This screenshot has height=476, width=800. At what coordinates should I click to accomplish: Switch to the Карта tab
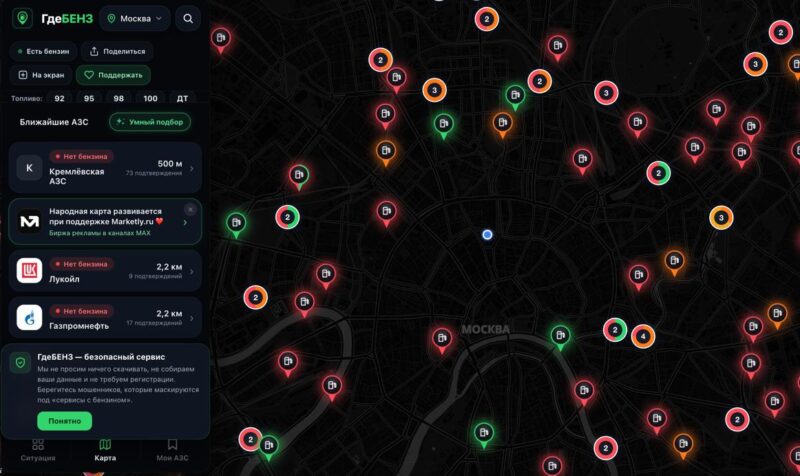click(x=105, y=450)
